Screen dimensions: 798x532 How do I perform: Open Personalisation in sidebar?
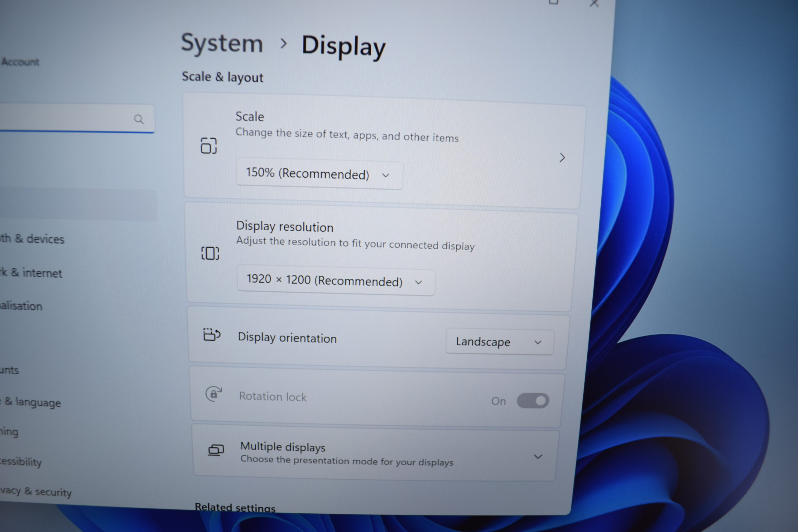point(21,306)
